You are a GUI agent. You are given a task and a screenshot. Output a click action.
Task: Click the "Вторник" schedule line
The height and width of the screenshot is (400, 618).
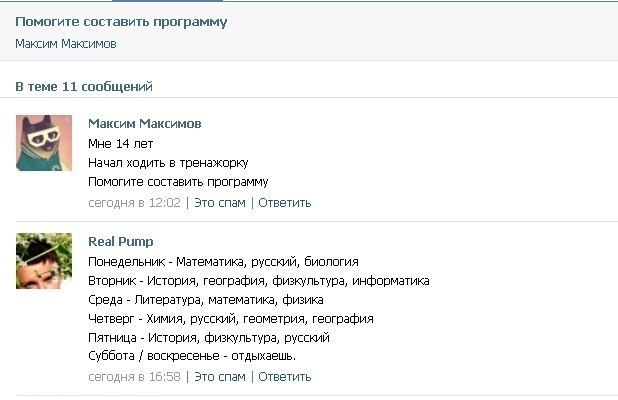(258, 281)
